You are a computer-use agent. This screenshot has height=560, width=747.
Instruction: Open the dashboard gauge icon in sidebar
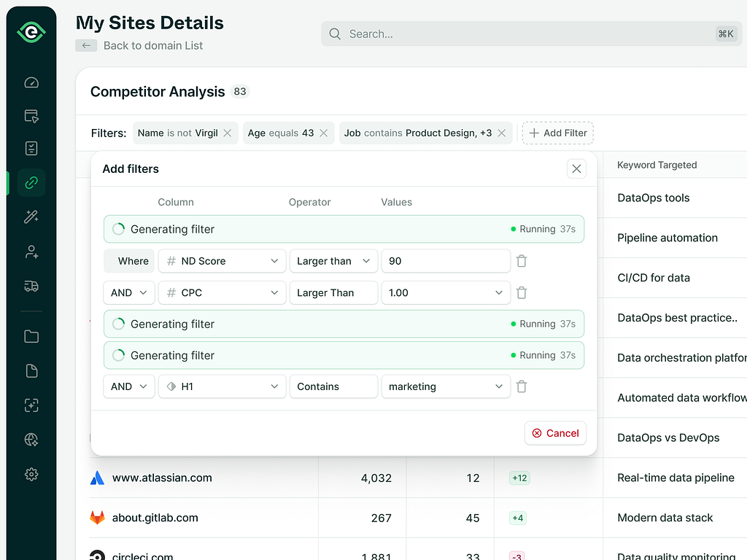tap(31, 82)
